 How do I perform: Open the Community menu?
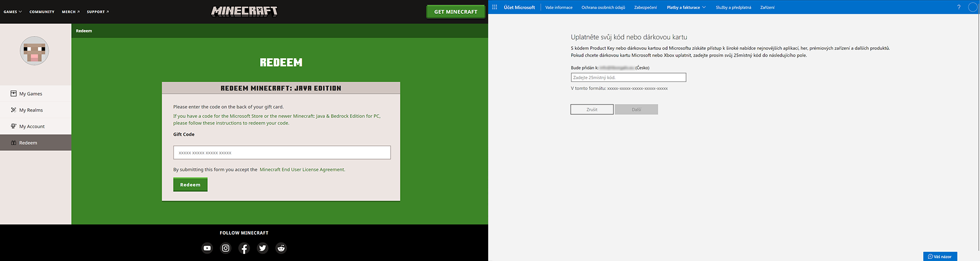(x=42, y=12)
